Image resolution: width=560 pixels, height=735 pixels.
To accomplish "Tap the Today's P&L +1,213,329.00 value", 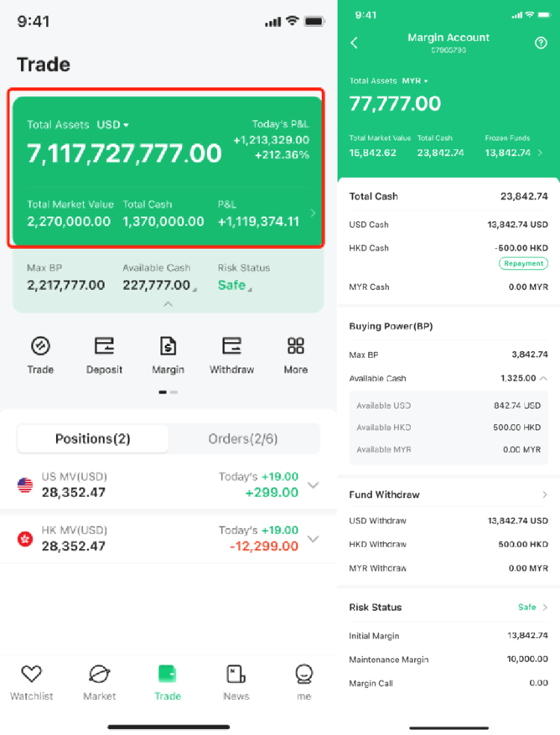I will [271, 140].
